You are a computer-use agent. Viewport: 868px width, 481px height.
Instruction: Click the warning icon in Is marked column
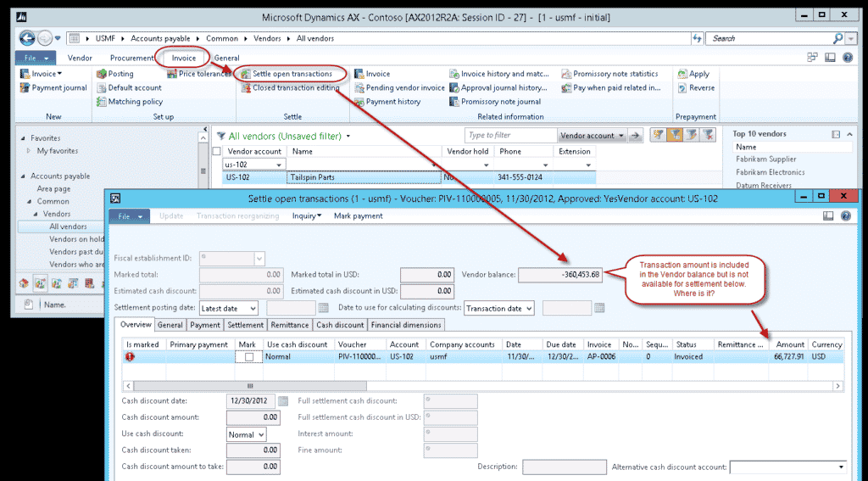pyautogui.click(x=130, y=357)
